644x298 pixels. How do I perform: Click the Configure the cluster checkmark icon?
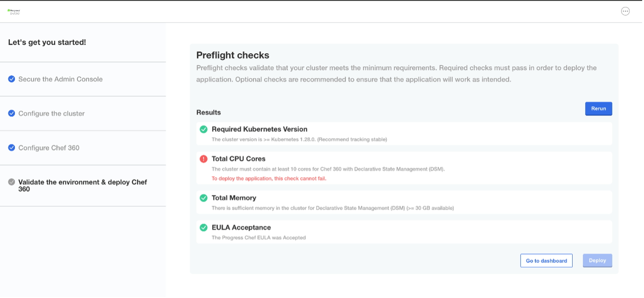pyautogui.click(x=12, y=114)
